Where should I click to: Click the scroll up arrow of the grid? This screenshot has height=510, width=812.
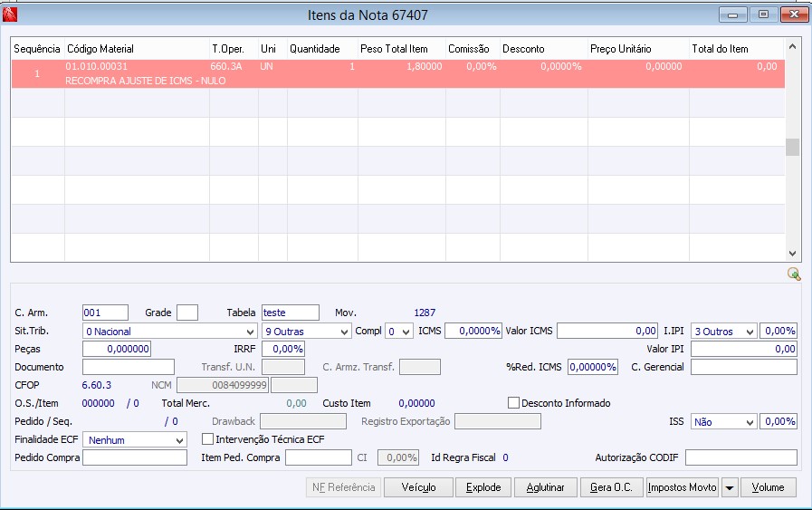coord(792,46)
